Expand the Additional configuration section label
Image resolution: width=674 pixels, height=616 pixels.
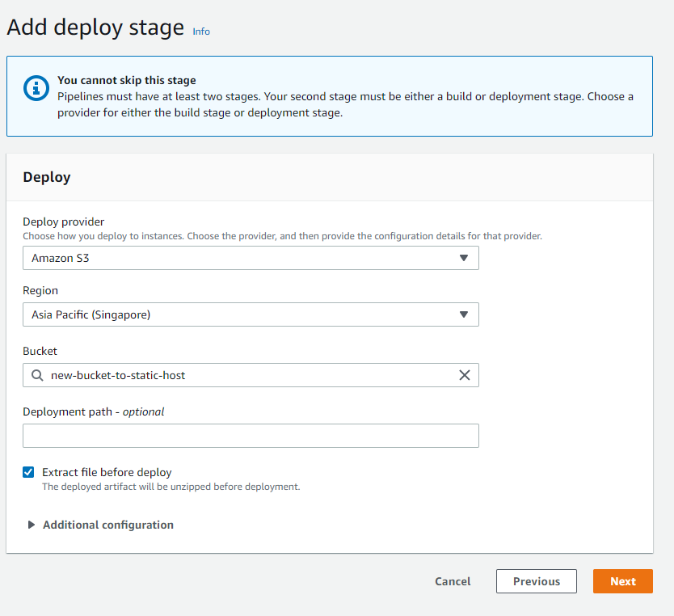(108, 525)
